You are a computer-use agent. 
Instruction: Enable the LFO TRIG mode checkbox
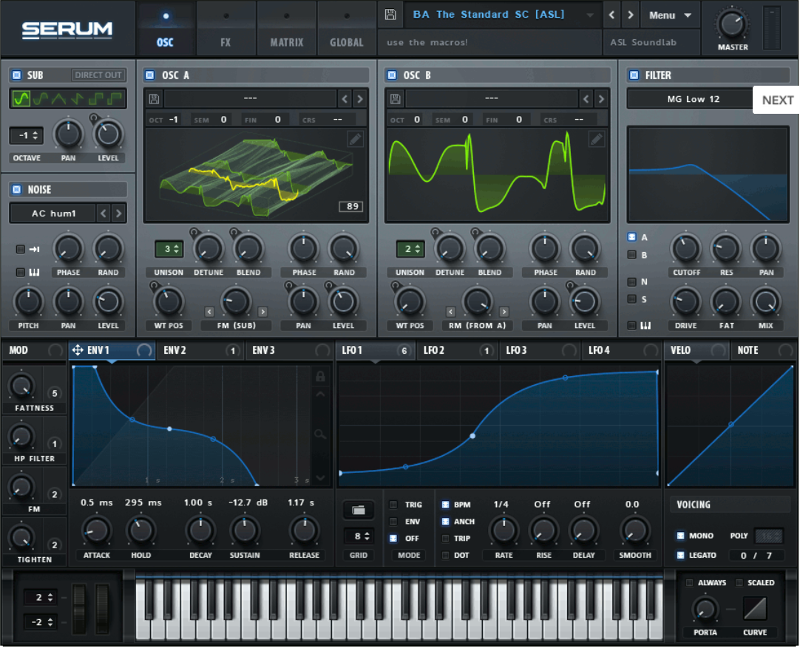pos(393,505)
